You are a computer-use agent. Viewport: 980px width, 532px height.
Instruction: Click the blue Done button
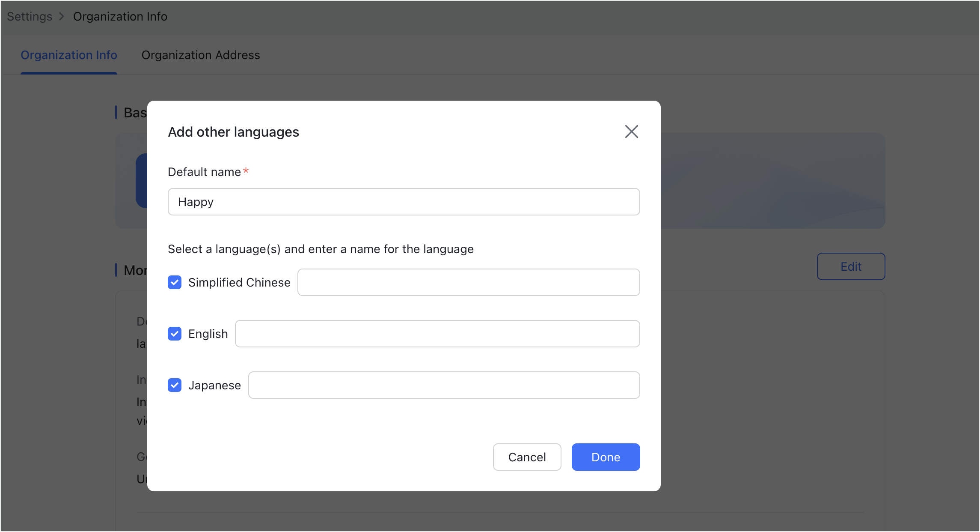click(605, 457)
